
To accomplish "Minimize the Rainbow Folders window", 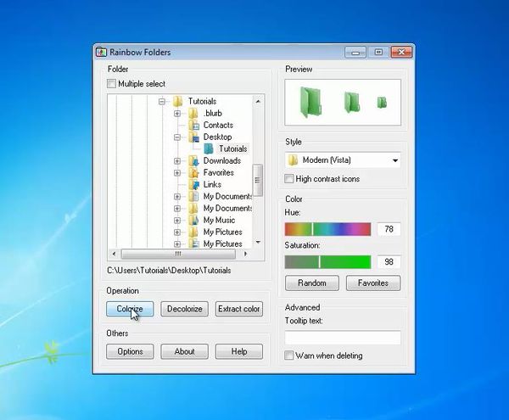I will [355, 53].
